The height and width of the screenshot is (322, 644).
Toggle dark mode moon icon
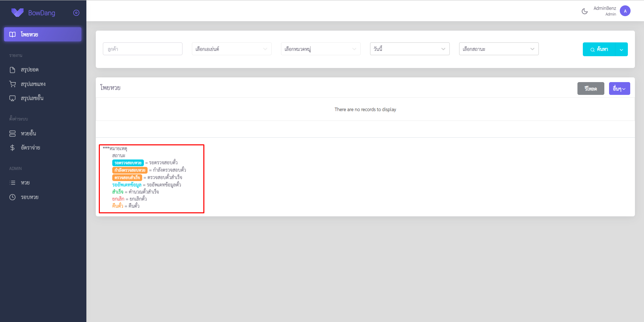click(x=585, y=11)
